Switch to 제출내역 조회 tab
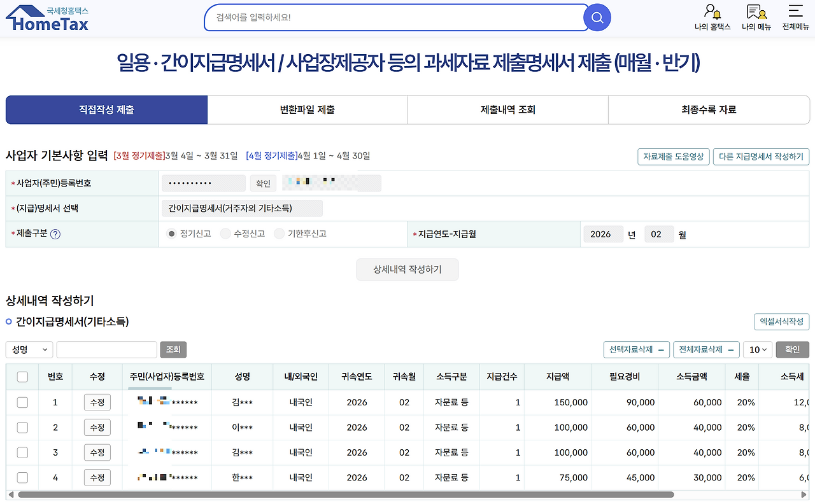This screenshot has width=815, height=504. tap(508, 110)
